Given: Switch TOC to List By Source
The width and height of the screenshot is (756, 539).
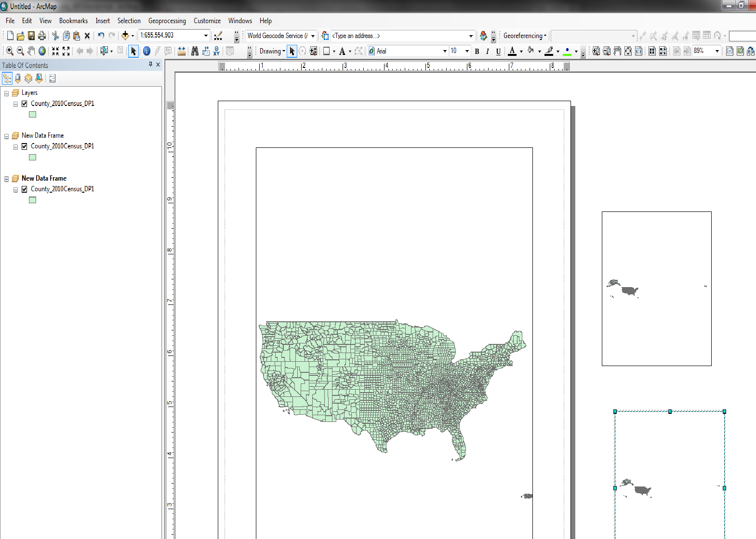Looking at the screenshot, I should [18, 79].
